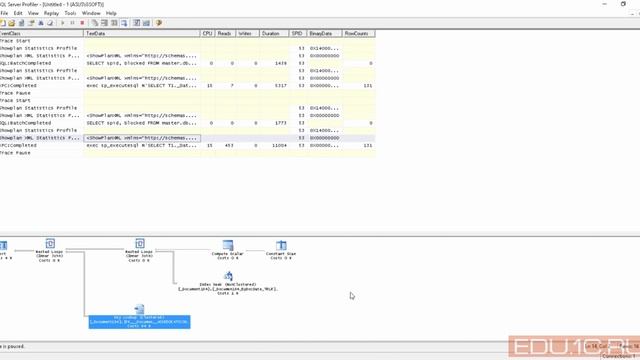Restore down the SQL Server Profiler window
The width and height of the screenshot is (640, 360).
point(623,4)
